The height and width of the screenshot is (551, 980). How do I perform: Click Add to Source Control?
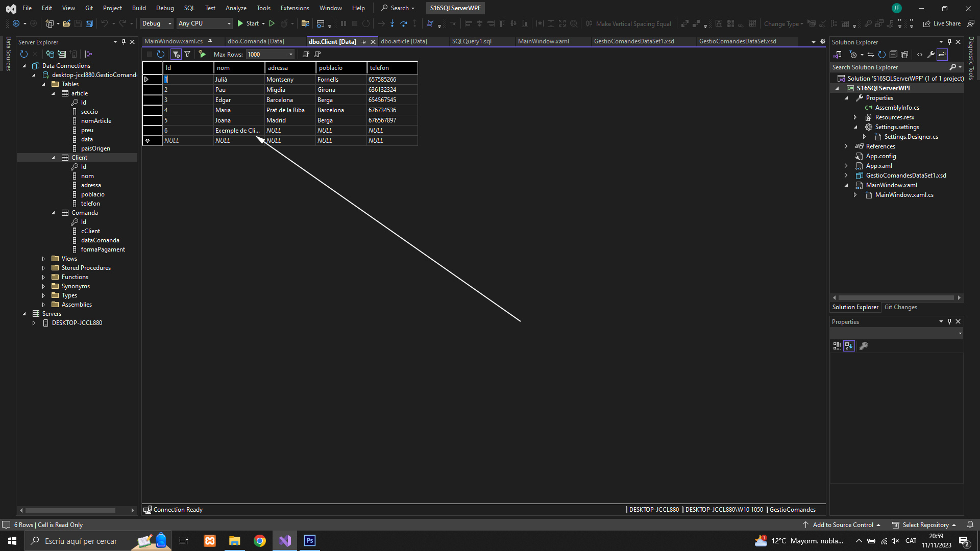coord(843,524)
